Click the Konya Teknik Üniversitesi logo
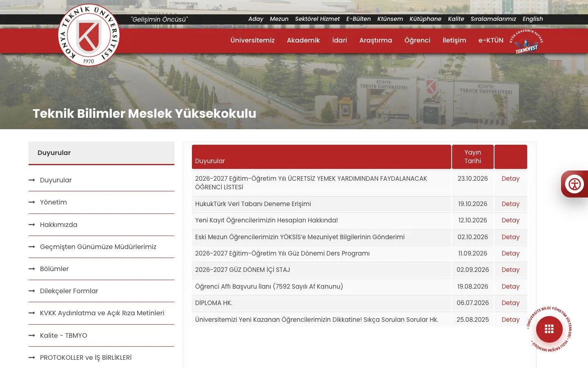Image resolution: width=588 pixels, height=368 pixels. tap(89, 35)
